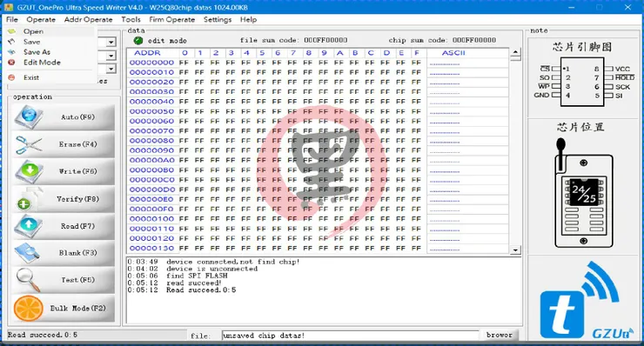Viewport: 644px width, 346px height.
Task: Click the Bulk Mode (F2) button label
Action: pyautogui.click(x=77, y=308)
